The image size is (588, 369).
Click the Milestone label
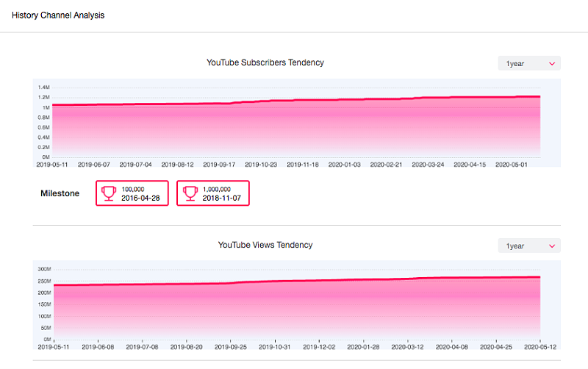(60, 194)
